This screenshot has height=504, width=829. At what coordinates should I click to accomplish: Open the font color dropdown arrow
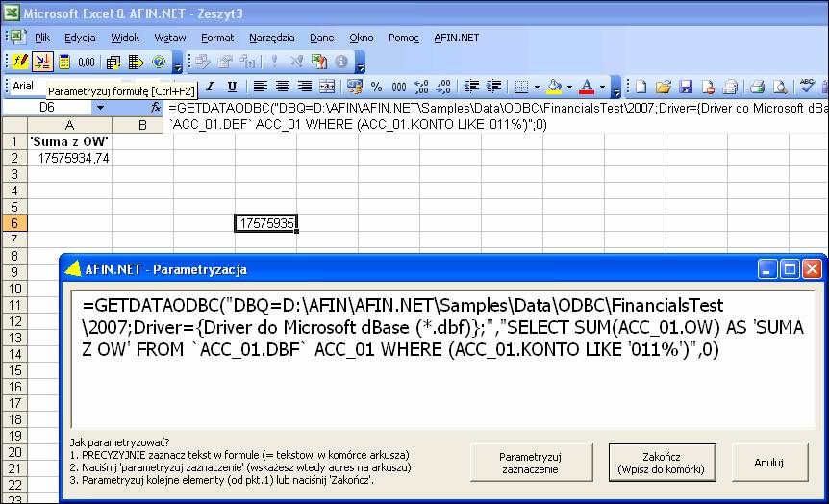click(602, 87)
